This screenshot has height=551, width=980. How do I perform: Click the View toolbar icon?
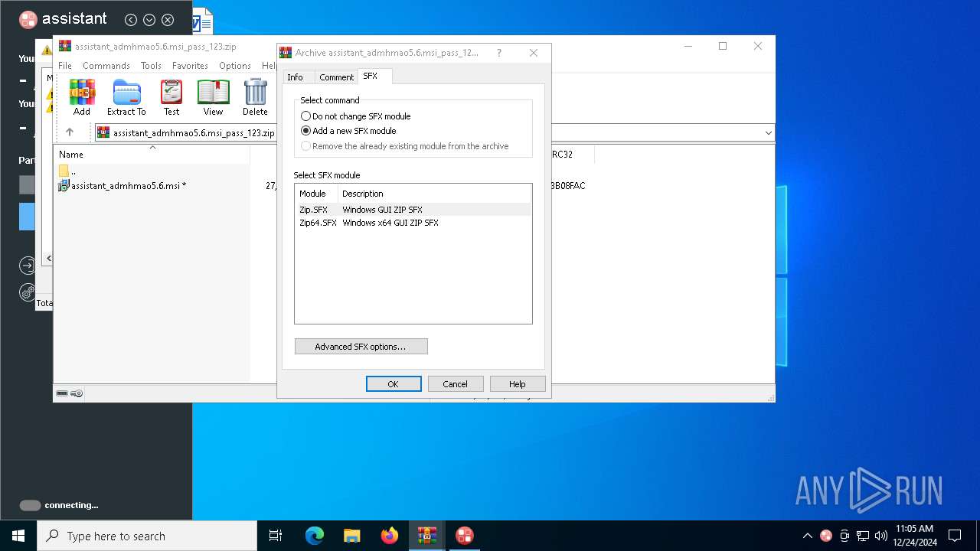click(213, 97)
